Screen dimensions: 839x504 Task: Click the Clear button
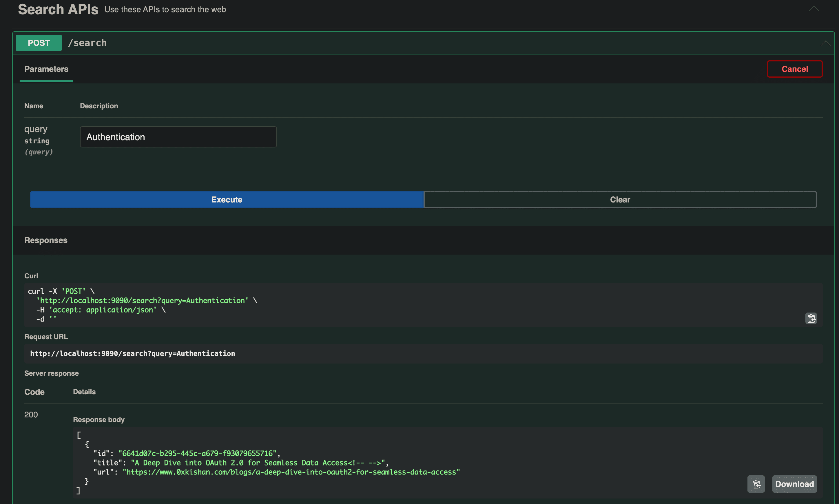pos(620,200)
